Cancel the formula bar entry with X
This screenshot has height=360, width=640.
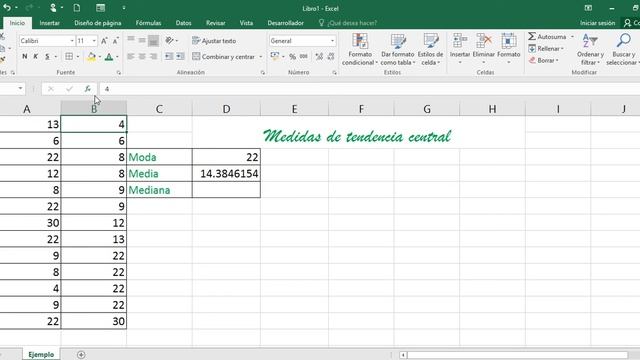coord(51,89)
